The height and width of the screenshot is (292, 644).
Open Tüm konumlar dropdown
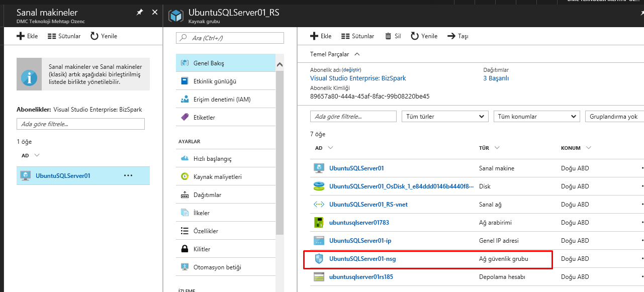click(537, 117)
